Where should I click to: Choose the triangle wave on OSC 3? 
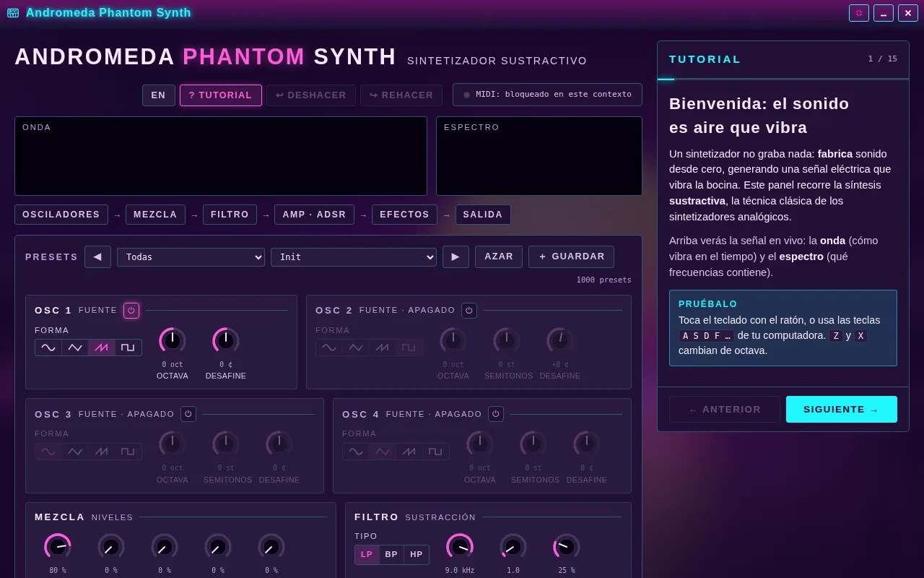coord(75,452)
